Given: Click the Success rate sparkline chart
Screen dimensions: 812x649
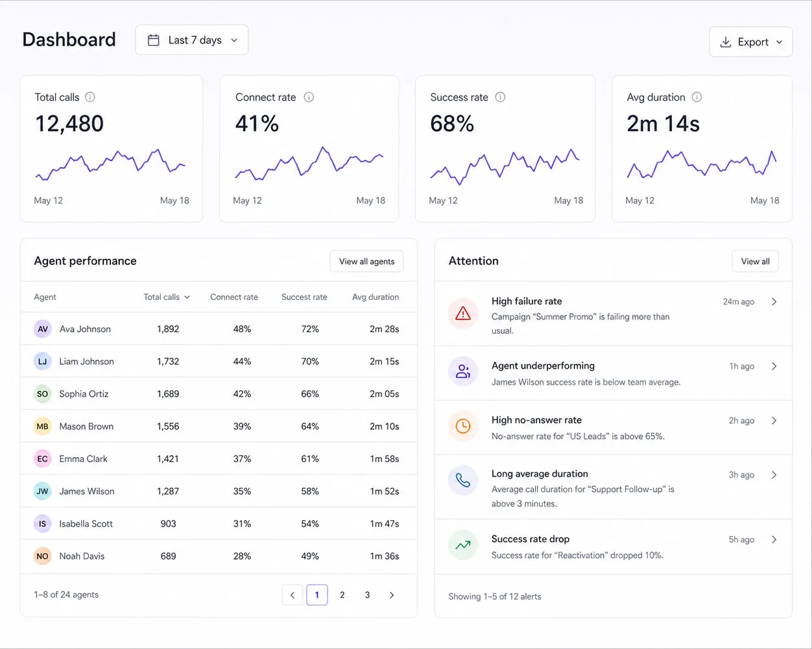Looking at the screenshot, I should (505, 167).
